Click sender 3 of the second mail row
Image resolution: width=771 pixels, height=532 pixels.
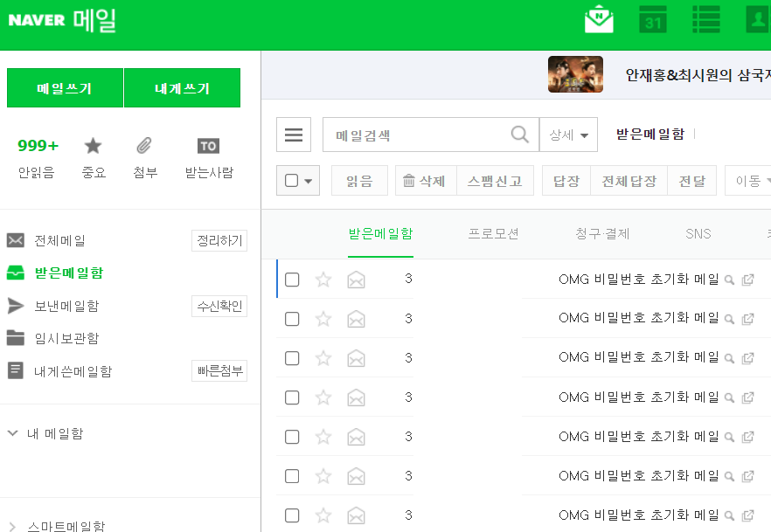click(x=408, y=318)
